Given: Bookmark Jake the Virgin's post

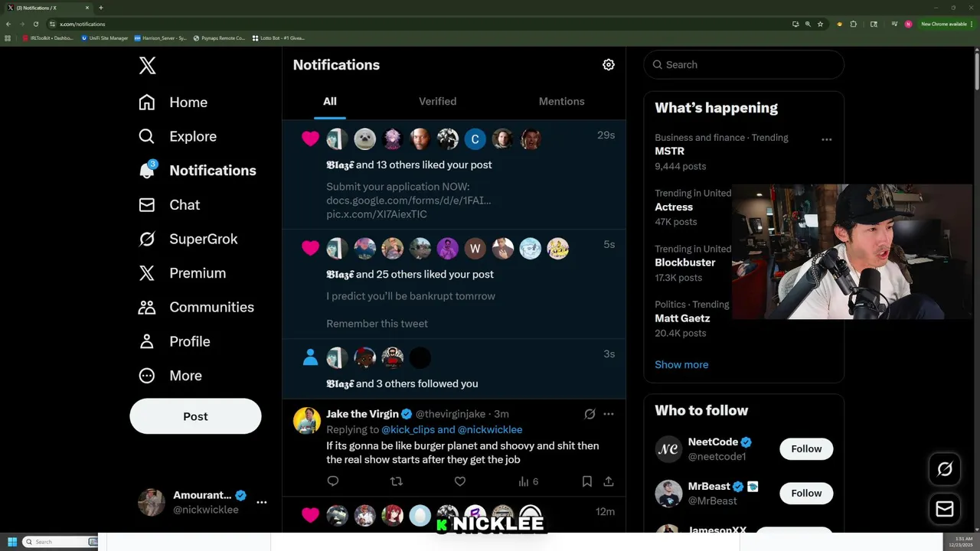Looking at the screenshot, I should (x=586, y=481).
